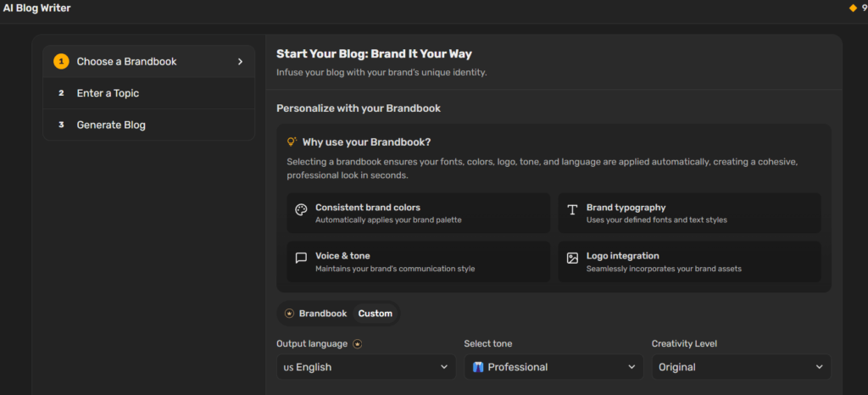Go to step 2 Enter a Topic
Image resolution: width=868 pixels, height=395 pixels.
tap(149, 93)
